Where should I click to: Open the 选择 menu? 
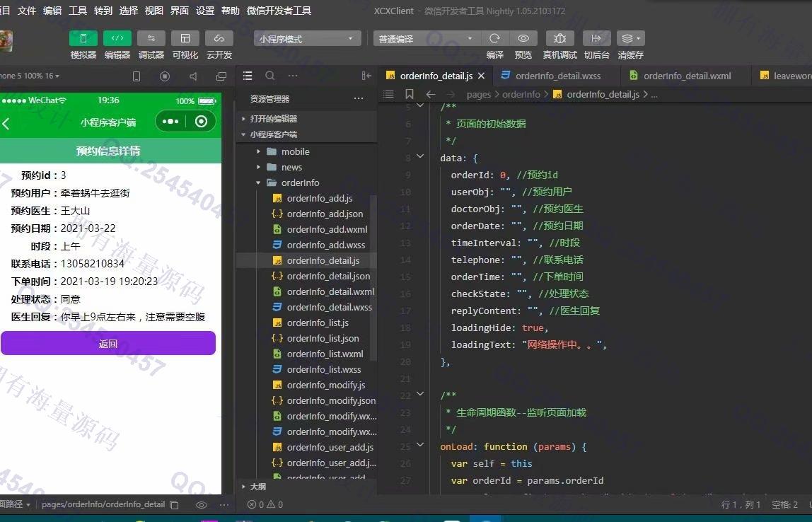point(129,11)
